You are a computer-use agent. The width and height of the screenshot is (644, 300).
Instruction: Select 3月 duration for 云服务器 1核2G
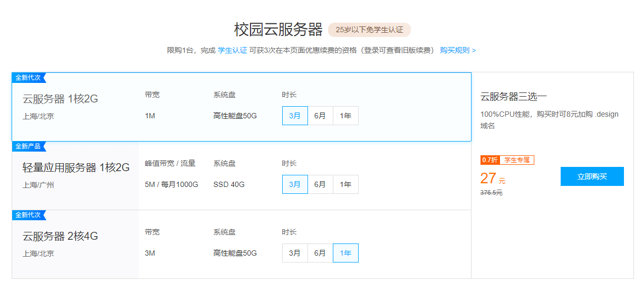(x=295, y=116)
